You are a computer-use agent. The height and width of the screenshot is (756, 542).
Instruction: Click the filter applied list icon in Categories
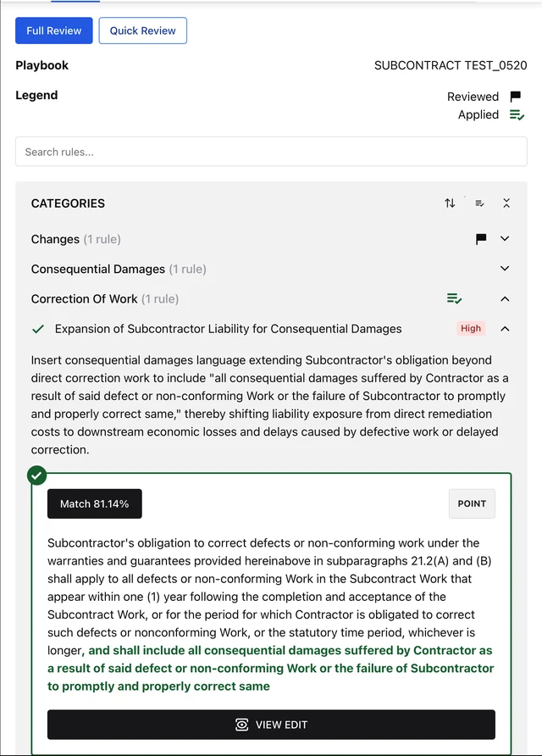tap(479, 203)
